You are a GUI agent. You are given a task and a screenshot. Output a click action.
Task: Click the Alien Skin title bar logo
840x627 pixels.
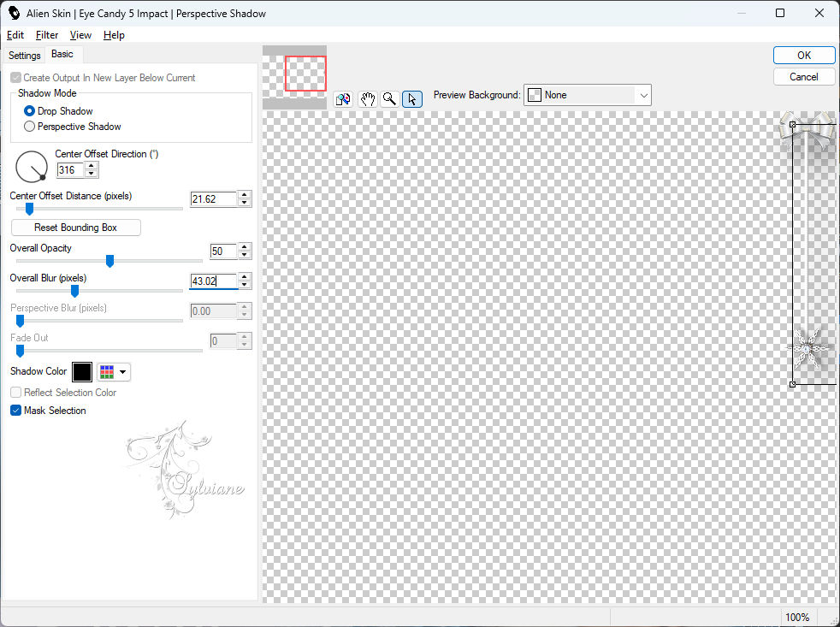14,13
